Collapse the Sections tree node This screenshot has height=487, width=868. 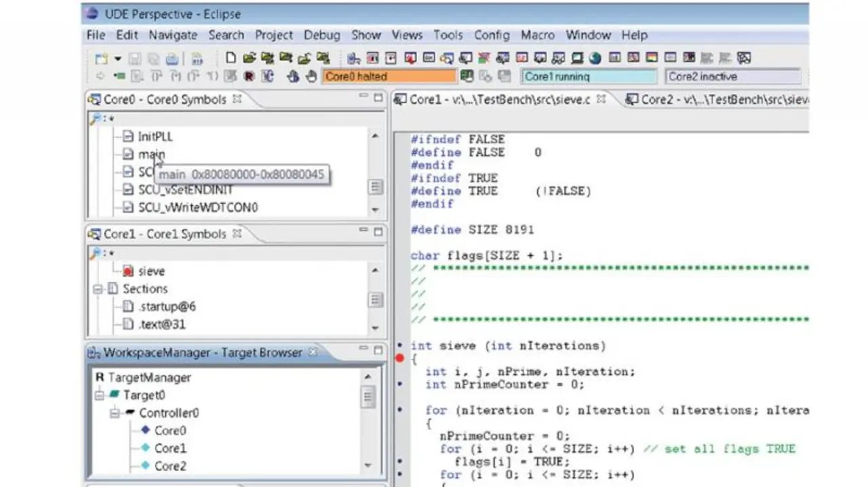(98, 289)
